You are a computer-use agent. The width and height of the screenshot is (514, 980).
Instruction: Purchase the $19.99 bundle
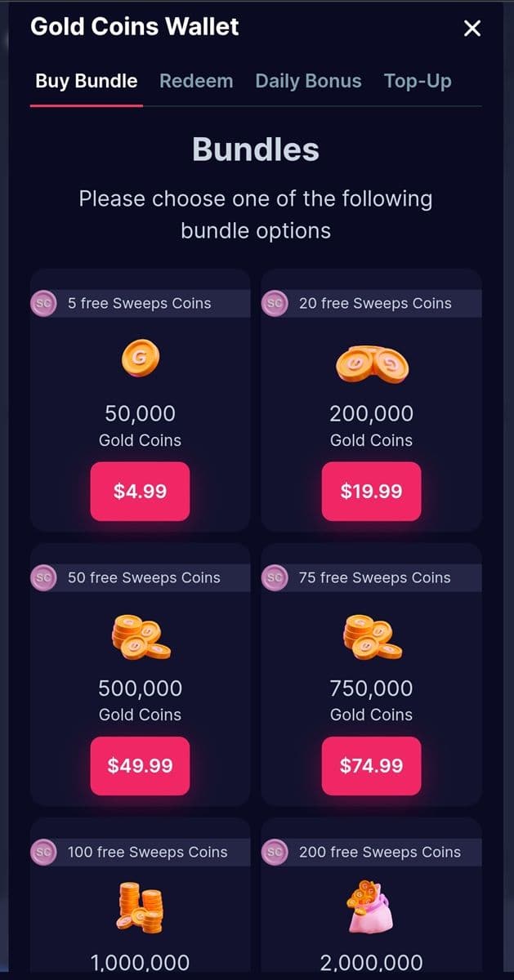tap(372, 491)
